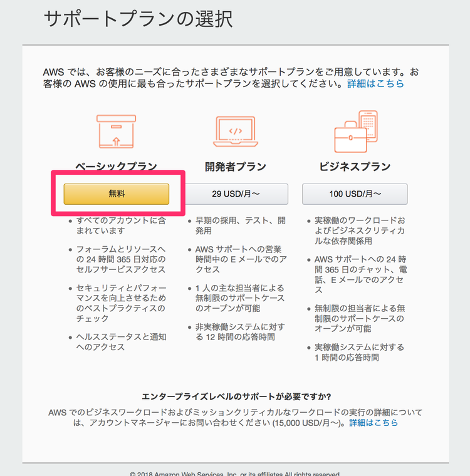Click bullet text セキュリティとパフォーマンスを向上させるため
The image size is (470, 476).
(x=121, y=303)
